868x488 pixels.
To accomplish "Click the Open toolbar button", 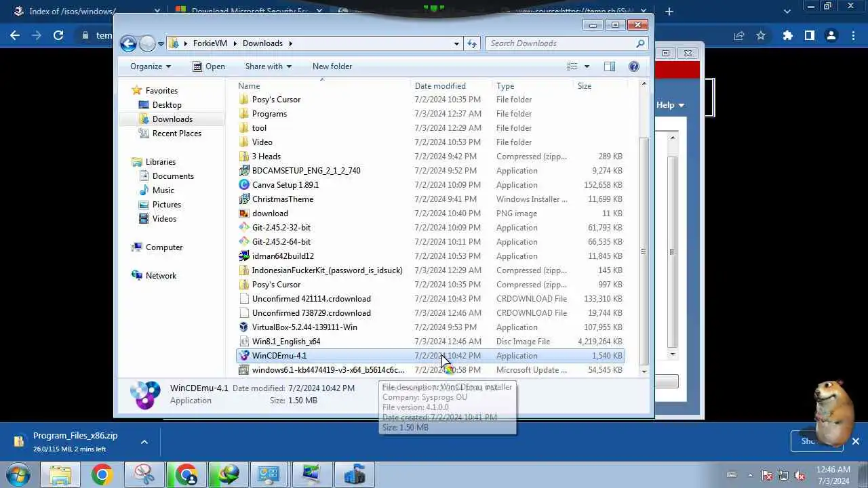I will pyautogui.click(x=209, y=66).
